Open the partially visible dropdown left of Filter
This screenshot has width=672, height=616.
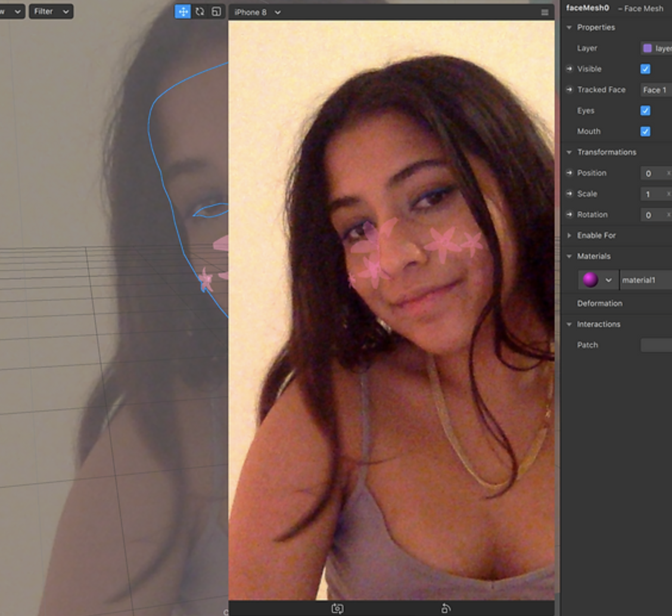click(11, 11)
